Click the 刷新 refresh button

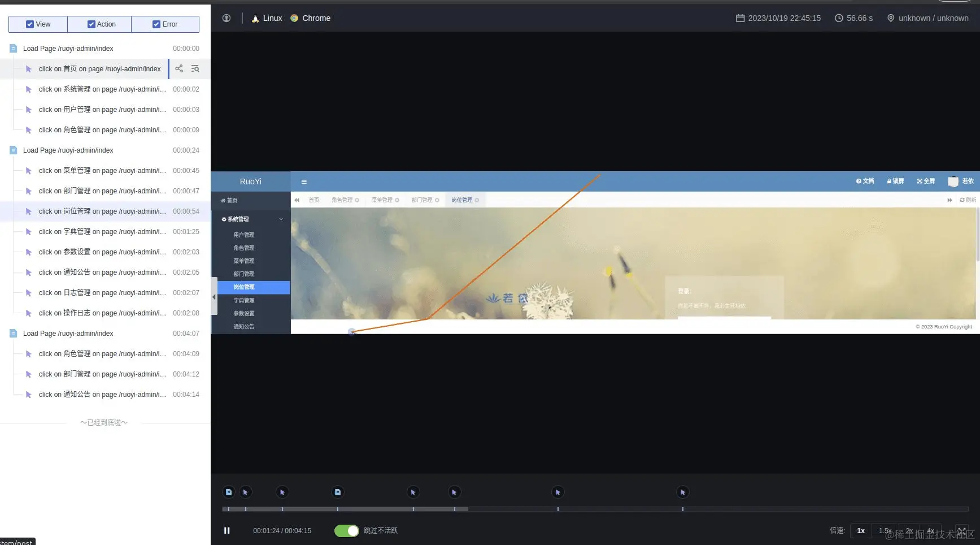(968, 200)
